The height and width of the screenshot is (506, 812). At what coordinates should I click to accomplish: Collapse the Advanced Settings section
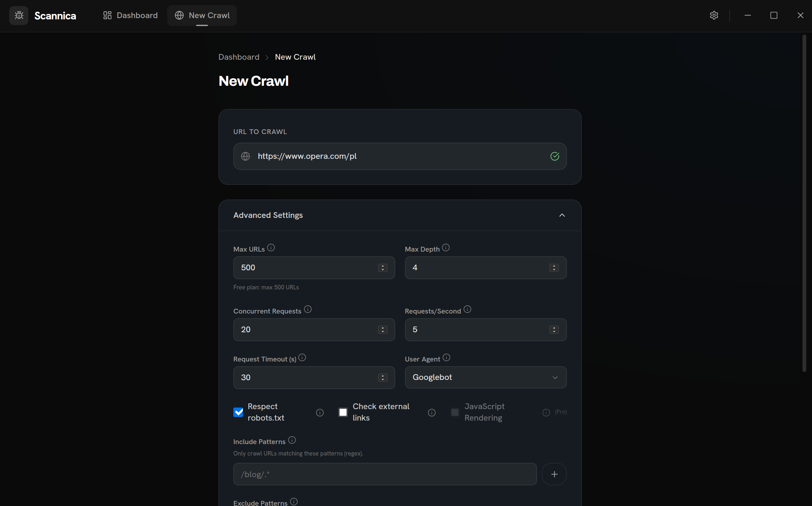click(562, 215)
